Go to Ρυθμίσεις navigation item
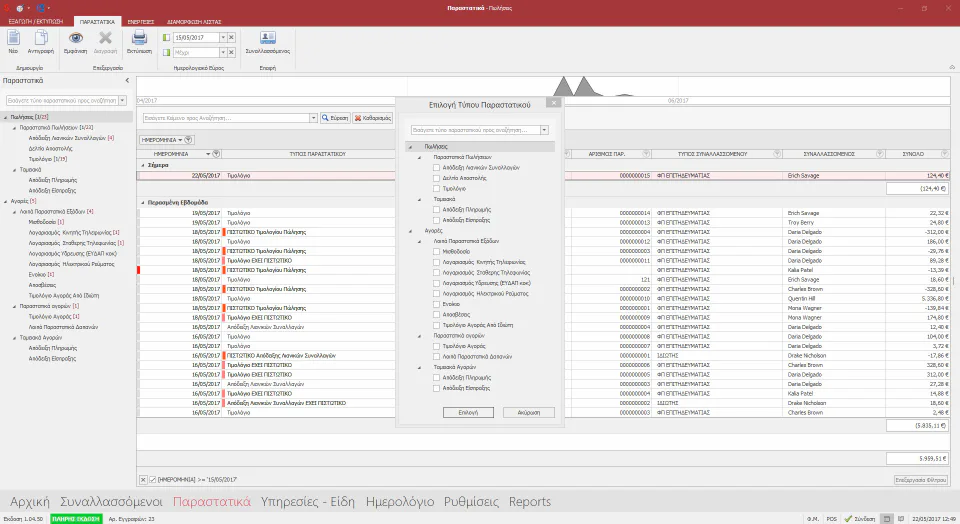Viewport: 960px width, 524px height. pyautogui.click(x=471, y=502)
